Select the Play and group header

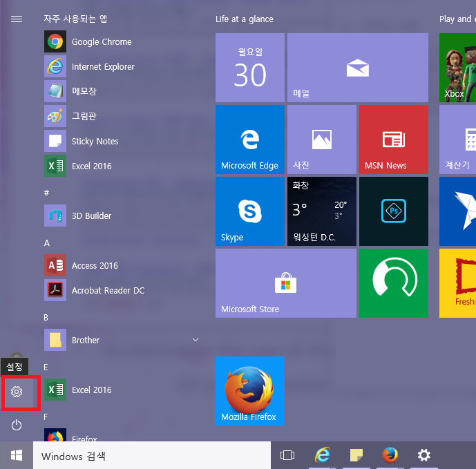click(x=457, y=19)
